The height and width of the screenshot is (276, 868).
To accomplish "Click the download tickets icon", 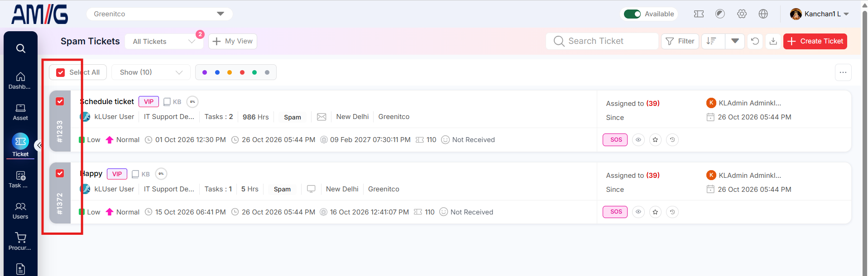I will [x=773, y=41].
